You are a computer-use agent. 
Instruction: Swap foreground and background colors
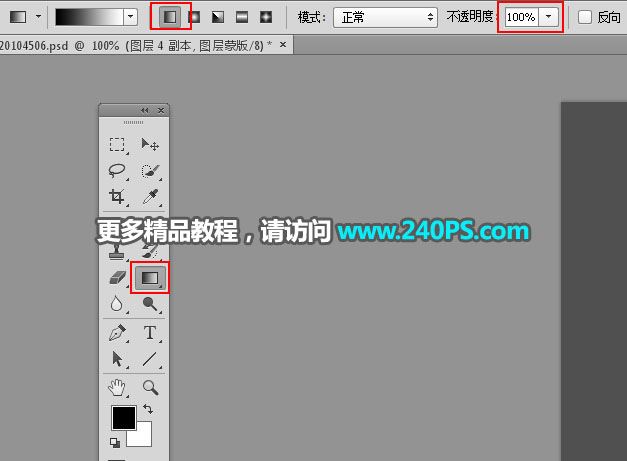pyautogui.click(x=148, y=409)
